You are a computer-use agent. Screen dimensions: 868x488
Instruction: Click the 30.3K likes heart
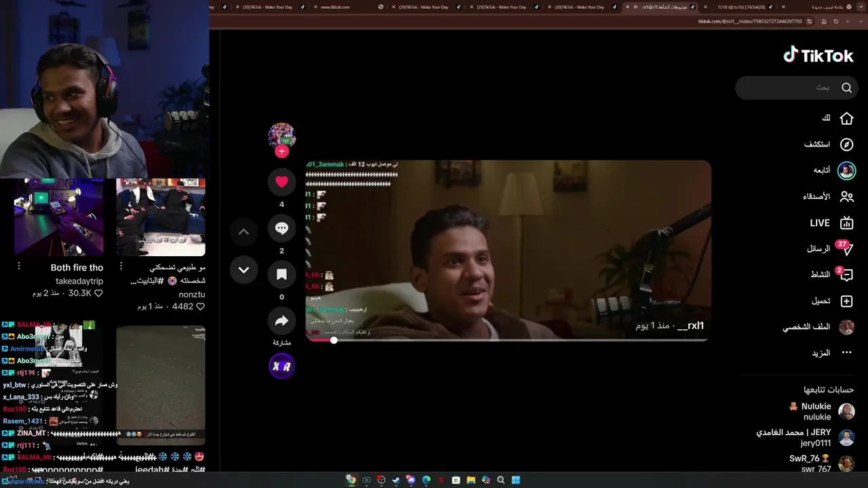[98, 293]
